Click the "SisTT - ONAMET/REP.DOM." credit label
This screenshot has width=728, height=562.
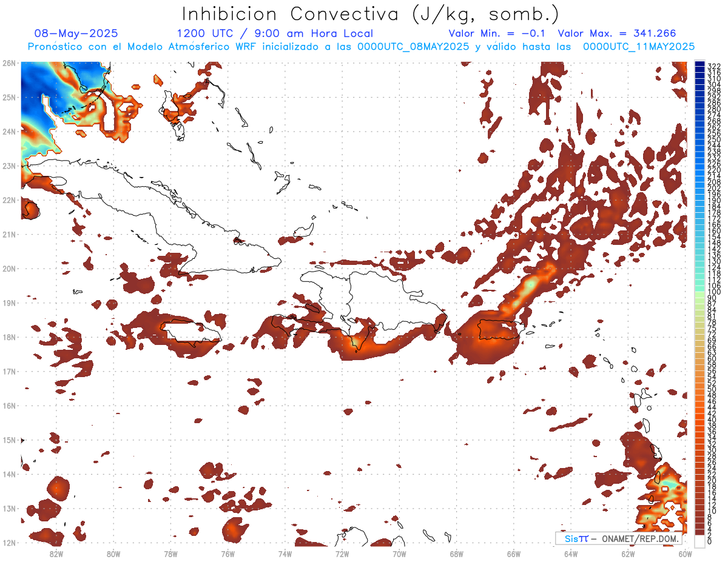pos(618,538)
